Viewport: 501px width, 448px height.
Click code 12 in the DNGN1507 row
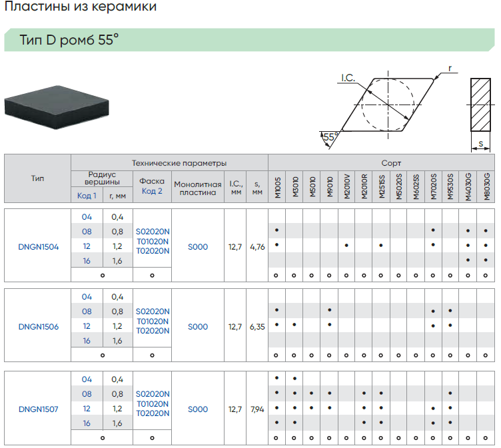tap(87, 409)
